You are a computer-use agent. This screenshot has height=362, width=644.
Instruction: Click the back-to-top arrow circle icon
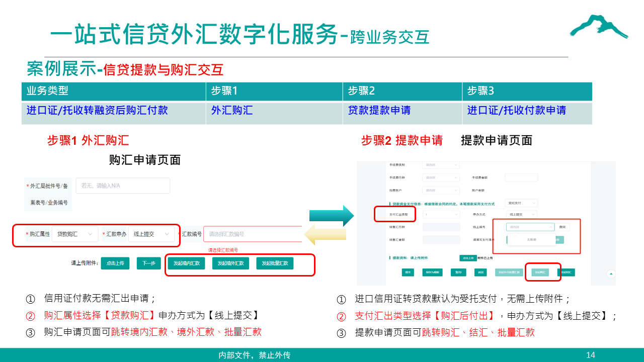coord(611,274)
